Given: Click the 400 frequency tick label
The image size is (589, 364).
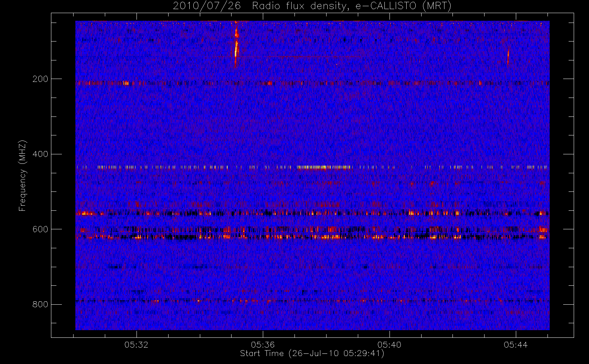Looking at the screenshot, I should tap(40, 154).
